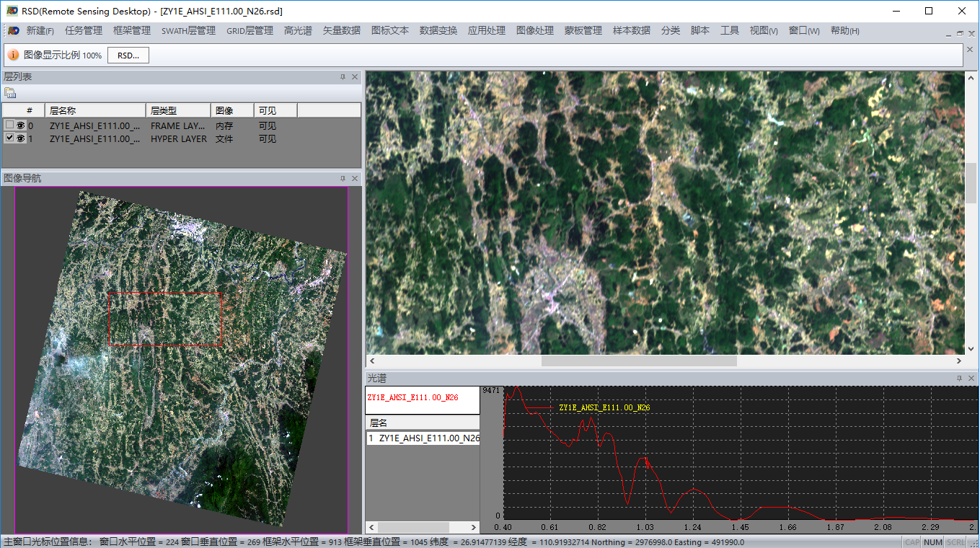
Task: Expand the 窗口(W) menu
Action: click(x=804, y=31)
